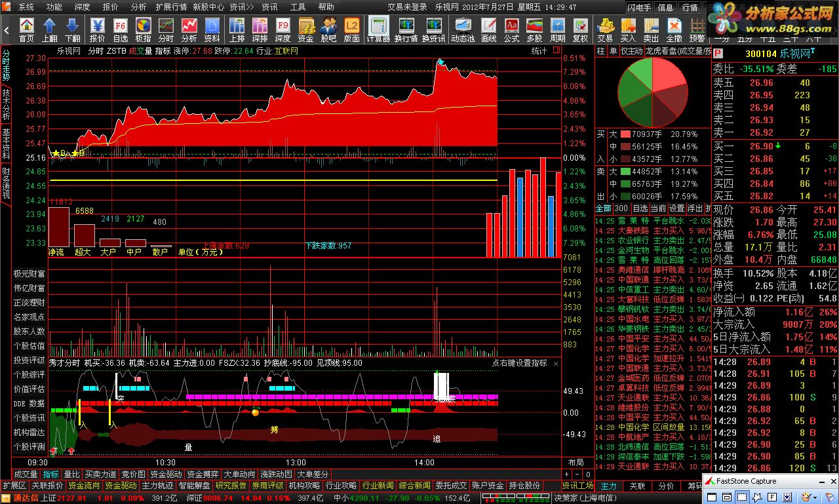Launch the 计算器 calculator icon

pyautogui.click(x=378, y=30)
